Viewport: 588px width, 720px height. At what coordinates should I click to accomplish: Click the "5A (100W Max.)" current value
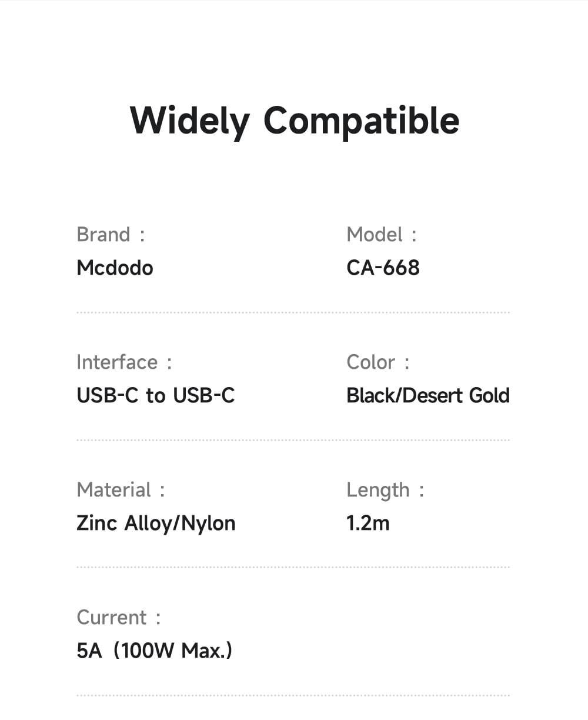click(155, 651)
